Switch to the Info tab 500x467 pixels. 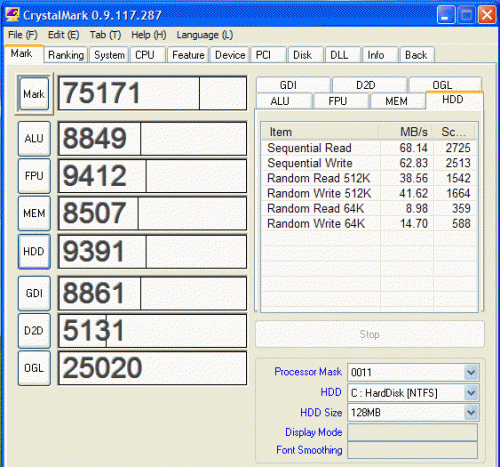pyautogui.click(x=380, y=55)
